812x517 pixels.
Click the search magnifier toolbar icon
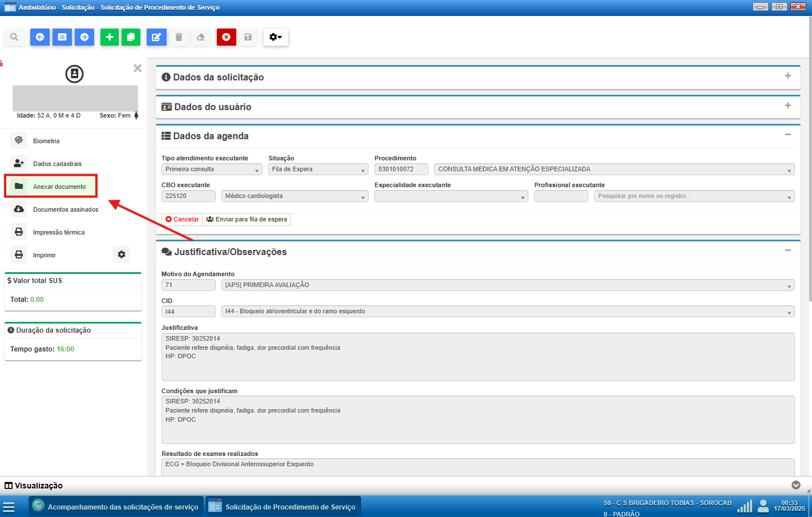[14, 37]
